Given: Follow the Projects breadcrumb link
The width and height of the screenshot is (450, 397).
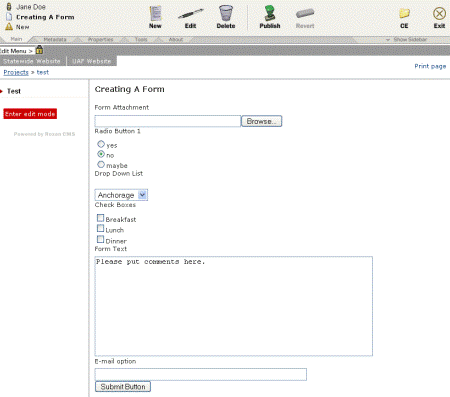Looking at the screenshot, I should [16, 72].
